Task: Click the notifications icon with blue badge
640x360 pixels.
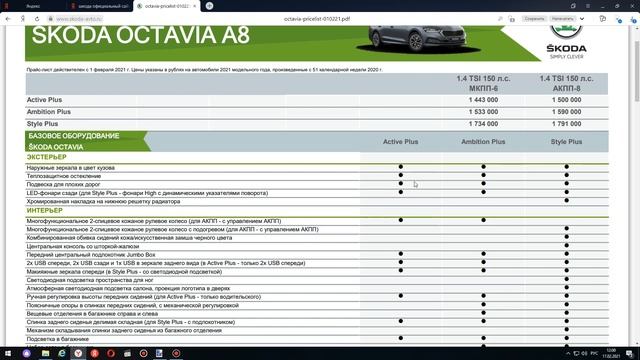Action: pyautogui.click(x=619, y=19)
